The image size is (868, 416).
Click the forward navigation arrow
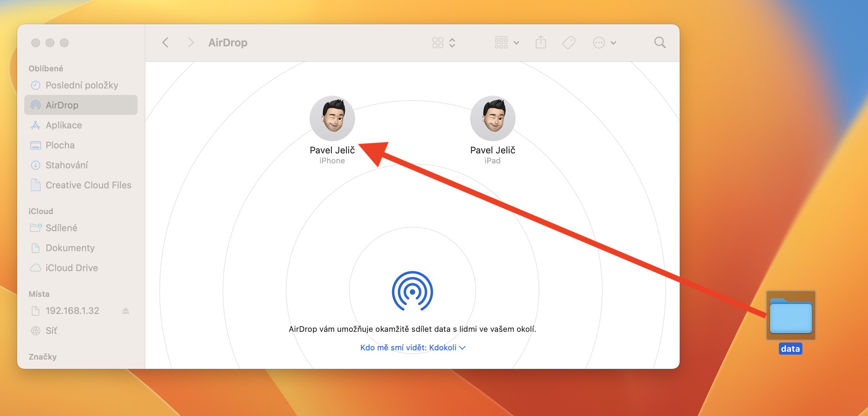point(191,42)
